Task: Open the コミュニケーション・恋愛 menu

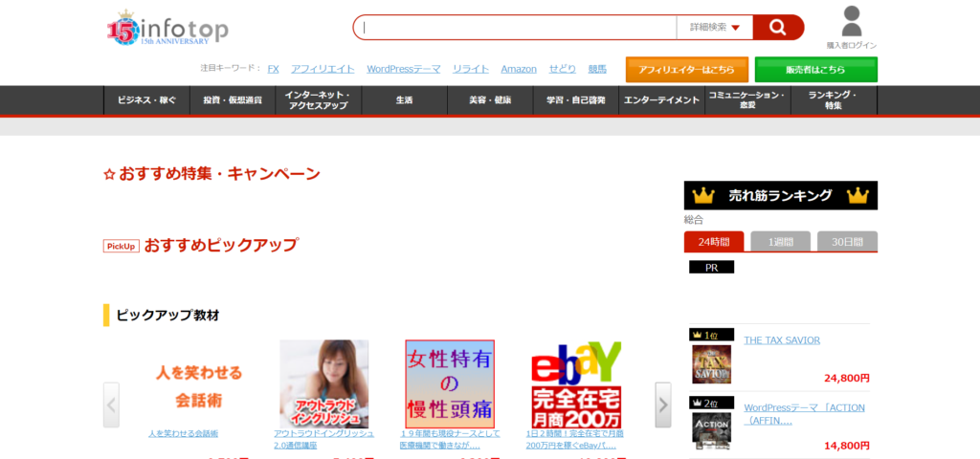Action: click(747, 99)
